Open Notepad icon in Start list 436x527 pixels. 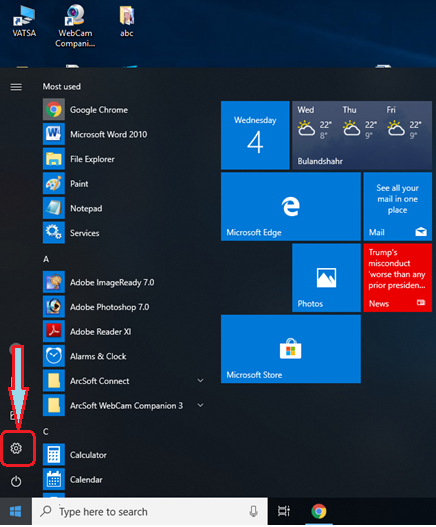point(54,208)
